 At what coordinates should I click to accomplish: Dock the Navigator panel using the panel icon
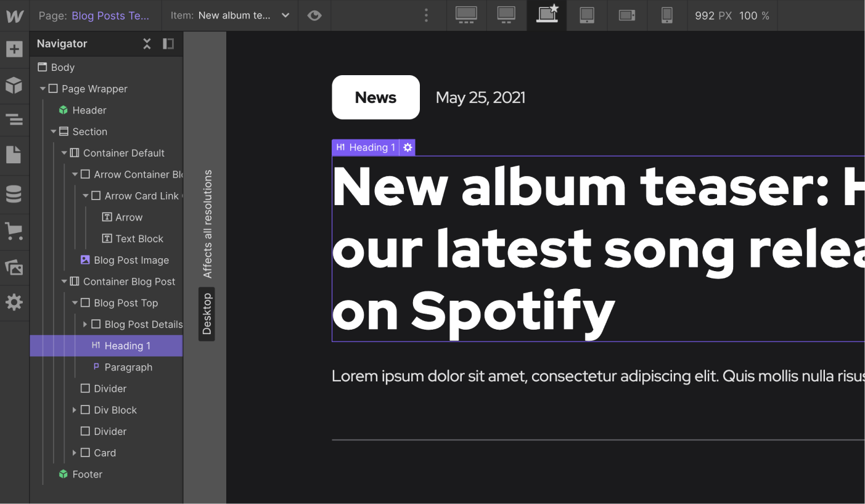pos(168,44)
